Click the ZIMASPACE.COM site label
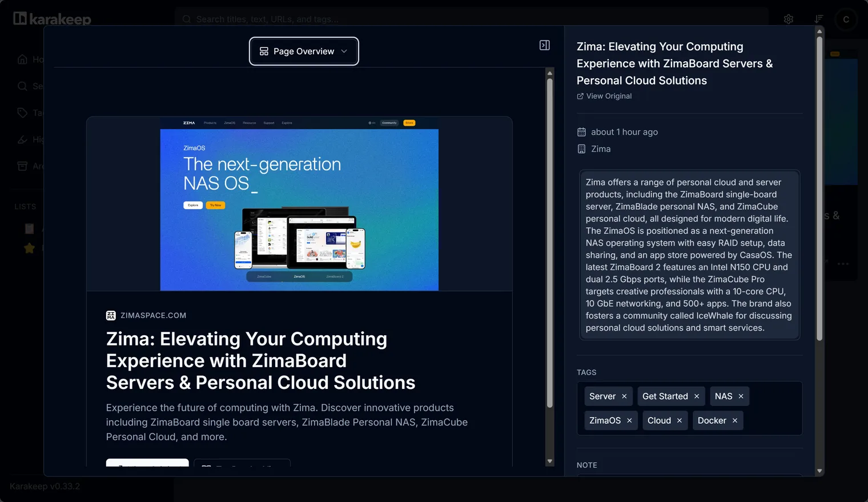Image resolution: width=868 pixels, height=502 pixels. click(153, 315)
